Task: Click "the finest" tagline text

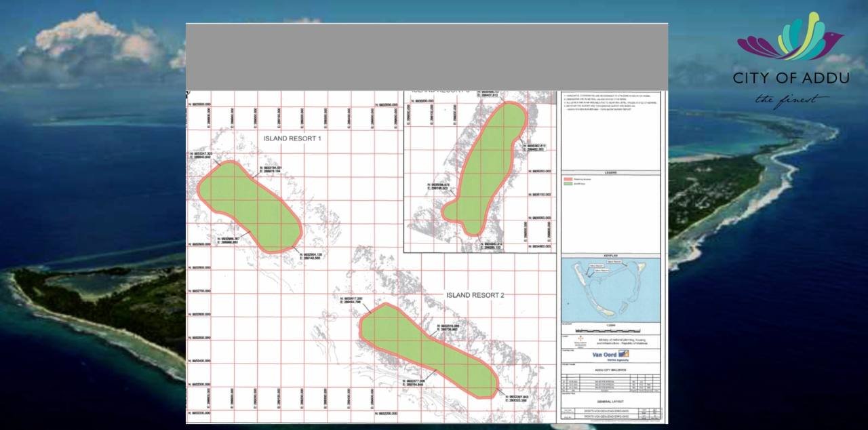Action: click(x=791, y=100)
